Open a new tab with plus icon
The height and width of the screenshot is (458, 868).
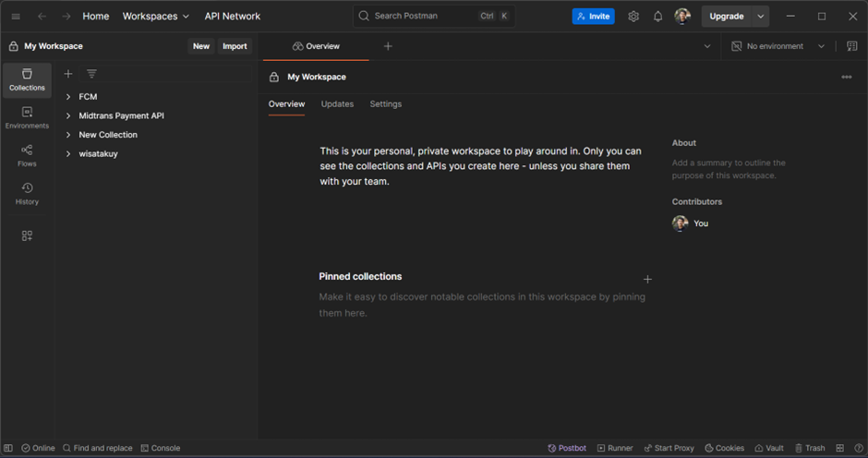[x=388, y=46]
